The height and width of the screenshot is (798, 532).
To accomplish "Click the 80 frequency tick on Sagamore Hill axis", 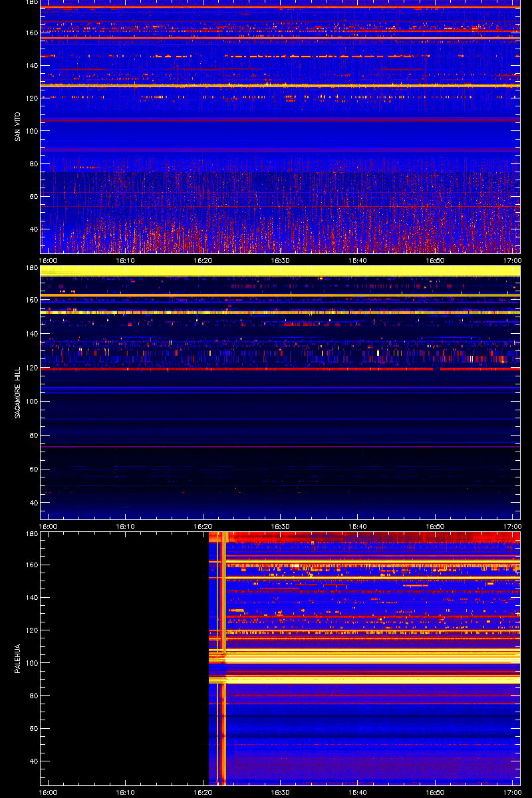I will [x=33, y=436].
